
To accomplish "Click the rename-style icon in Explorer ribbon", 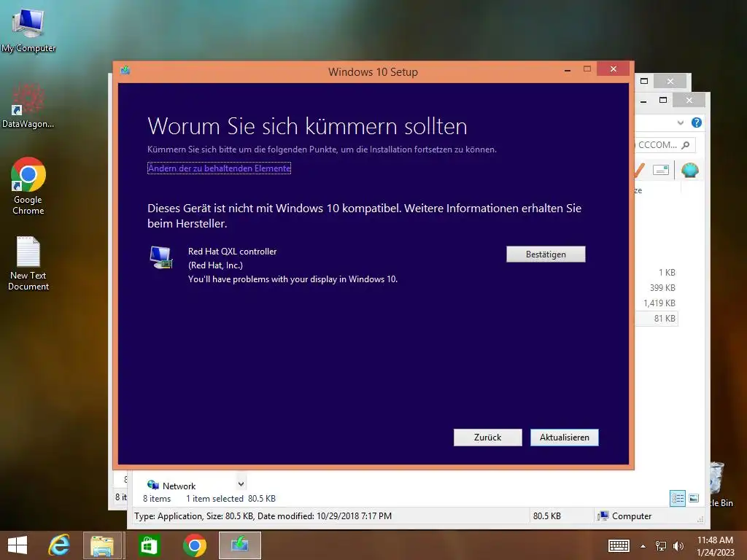I will (x=661, y=169).
